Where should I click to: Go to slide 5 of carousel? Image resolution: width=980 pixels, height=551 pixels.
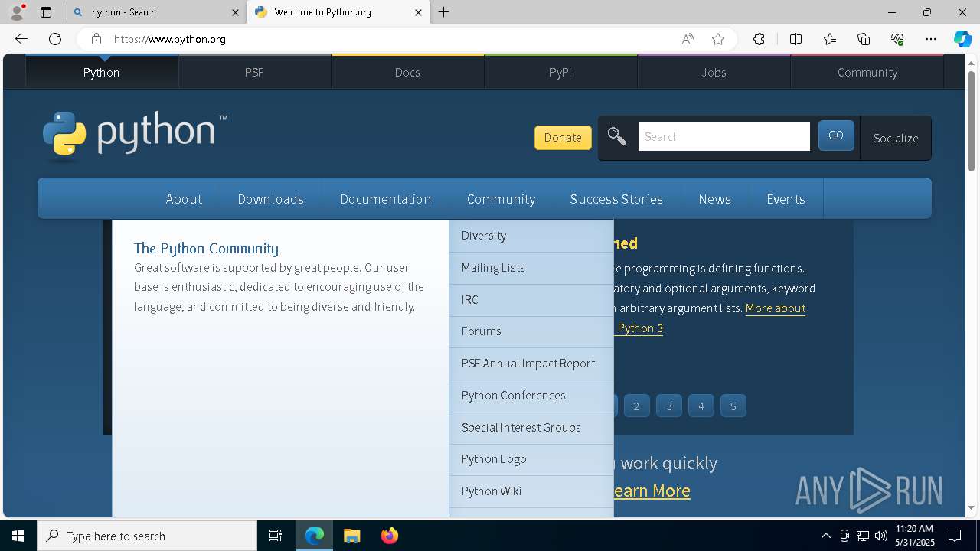[733, 406]
